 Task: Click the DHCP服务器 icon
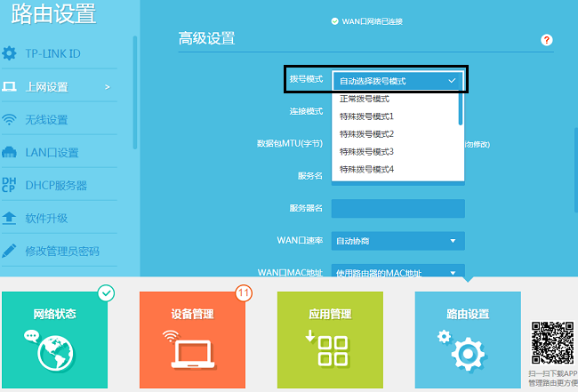point(10,185)
